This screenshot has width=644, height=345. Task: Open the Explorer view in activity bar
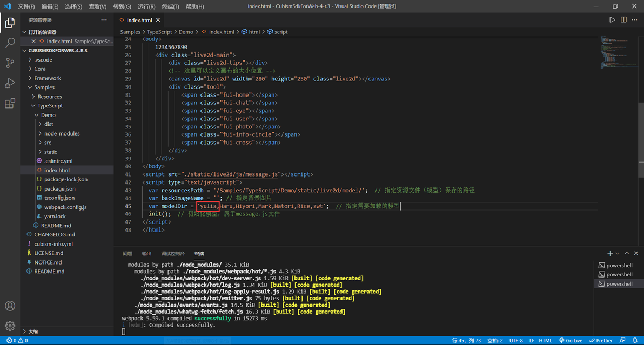point(10,23)
